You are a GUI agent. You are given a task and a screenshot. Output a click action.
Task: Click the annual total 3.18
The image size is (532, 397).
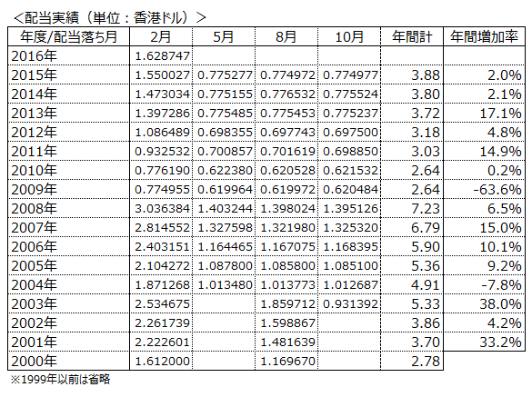pos(426,132)
